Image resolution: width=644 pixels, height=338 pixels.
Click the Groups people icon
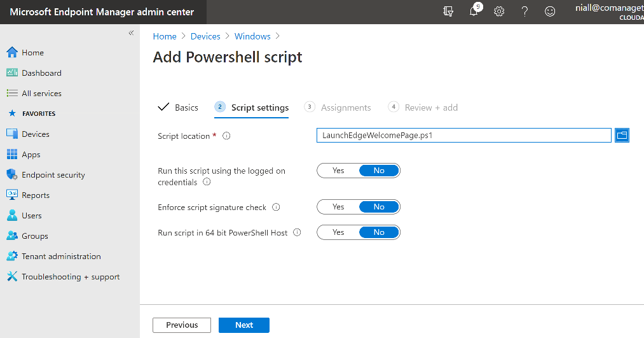point(12,236)
